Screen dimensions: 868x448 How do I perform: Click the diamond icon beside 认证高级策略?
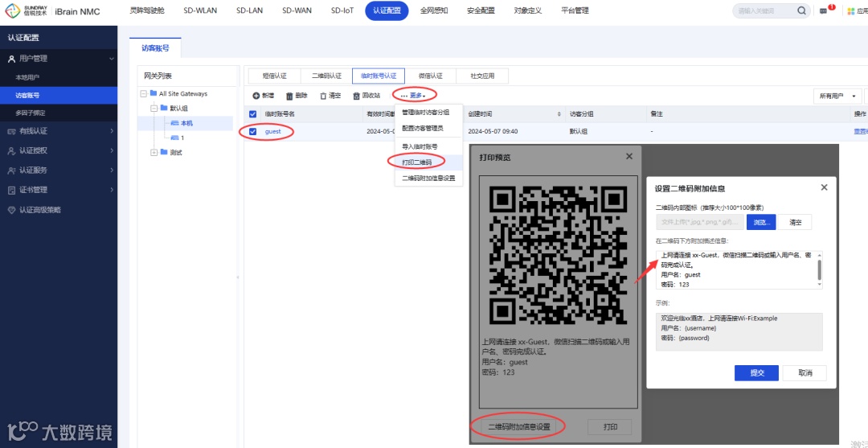click(11, 210)
